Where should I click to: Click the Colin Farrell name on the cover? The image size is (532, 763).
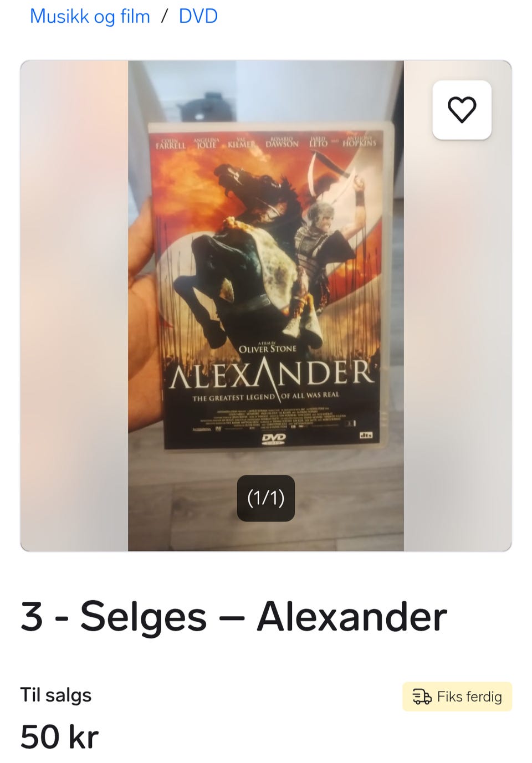(x=171, y=144)
